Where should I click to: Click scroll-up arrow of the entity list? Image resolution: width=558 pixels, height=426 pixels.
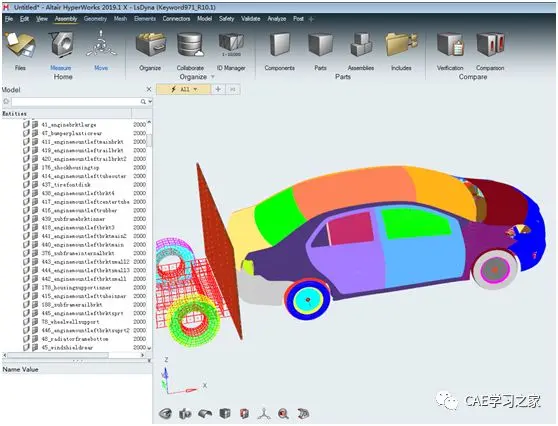click(149, 122)
